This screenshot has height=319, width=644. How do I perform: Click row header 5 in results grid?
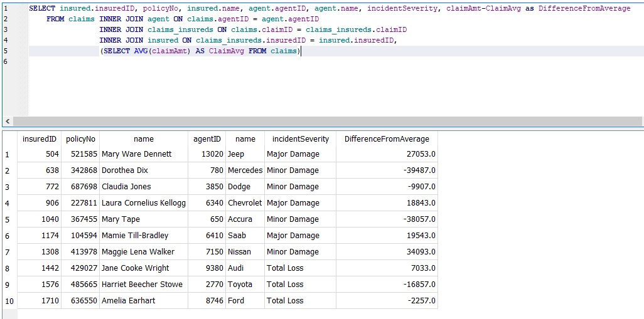point(9,219)
